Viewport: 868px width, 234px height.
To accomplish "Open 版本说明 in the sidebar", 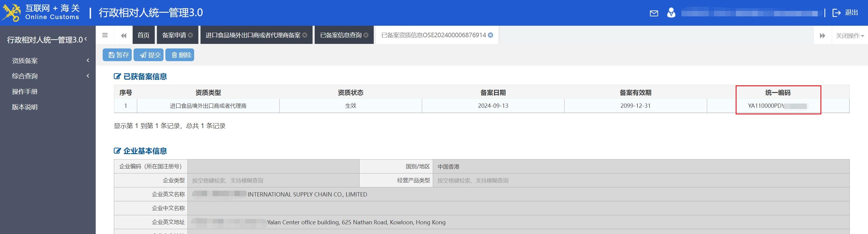I will tap(25, 107).
